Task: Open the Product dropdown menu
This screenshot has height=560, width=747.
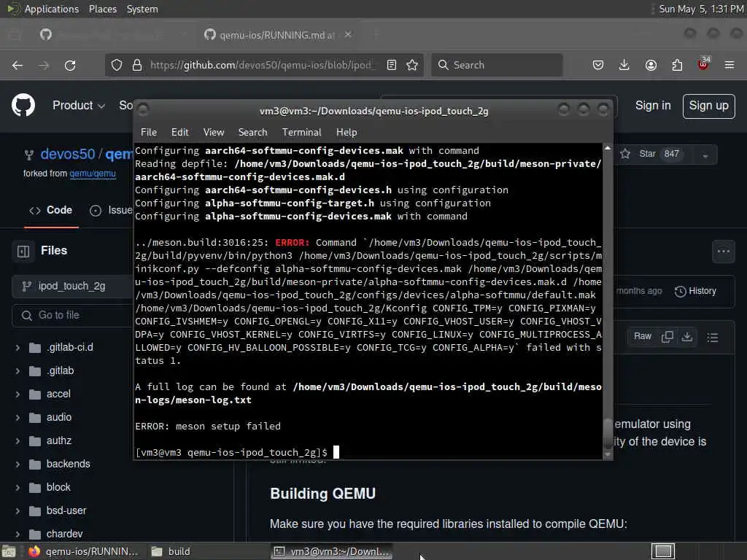Action: 79,105
